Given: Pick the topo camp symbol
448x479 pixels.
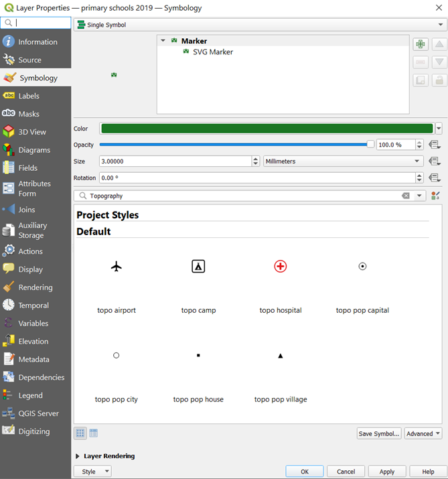Looking at the screenshot, I should click(198, 267).
